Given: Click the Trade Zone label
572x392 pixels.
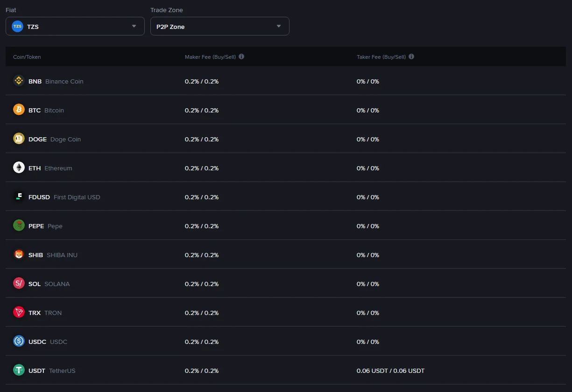Looking at the screenshot, I should 167,10.
